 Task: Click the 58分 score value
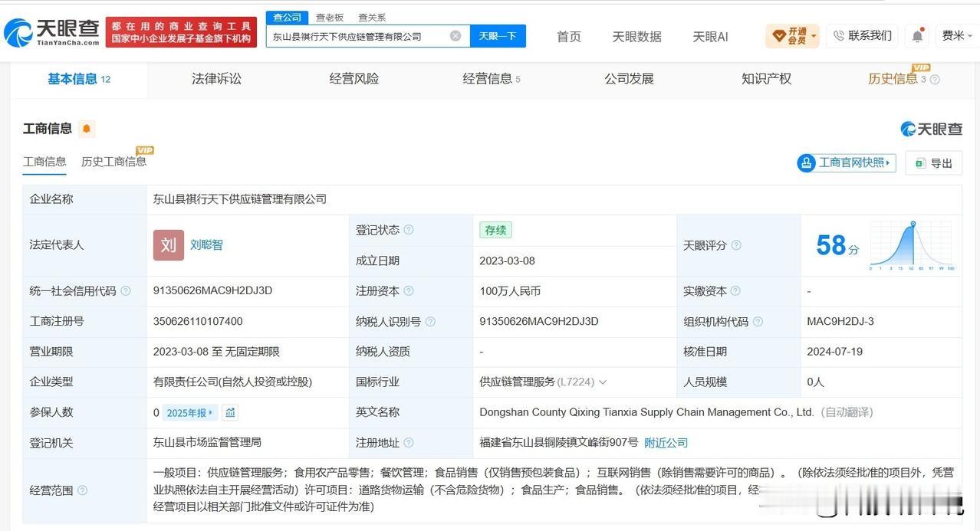tap(837, 245)
